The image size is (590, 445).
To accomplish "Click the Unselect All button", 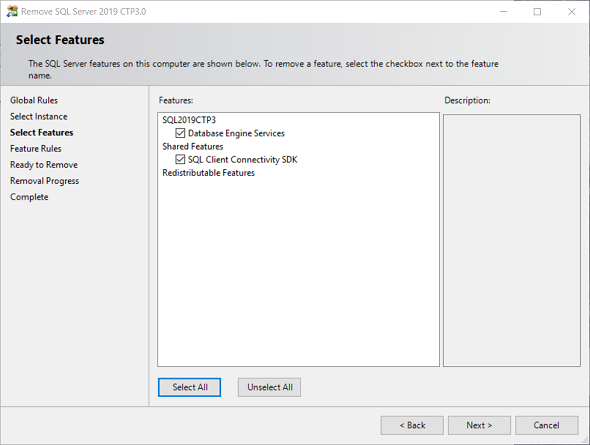I will coord(269,387).
